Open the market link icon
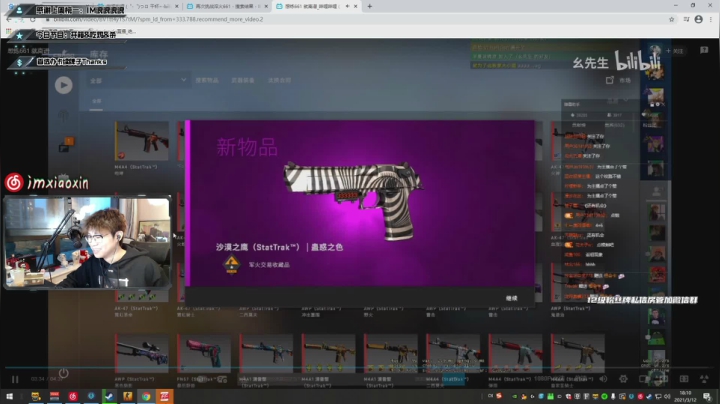720x404 pixels. pyautogui.click(x=609, y=80)
